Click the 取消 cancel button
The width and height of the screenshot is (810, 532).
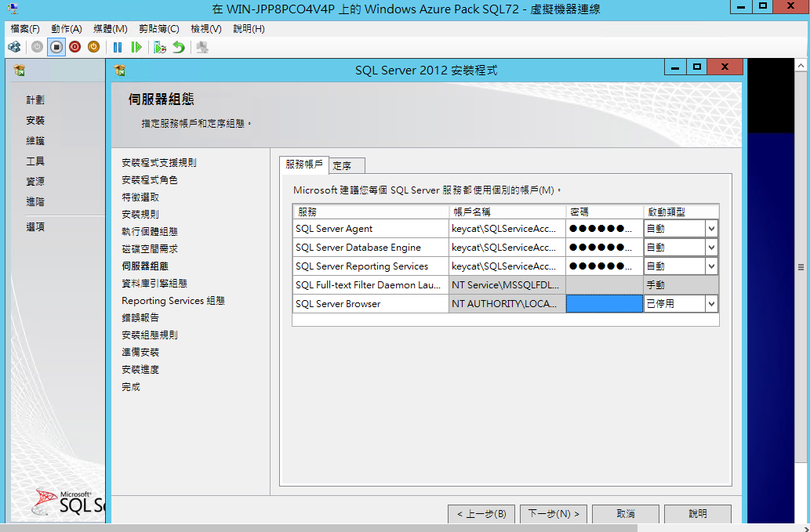[626, 514]
